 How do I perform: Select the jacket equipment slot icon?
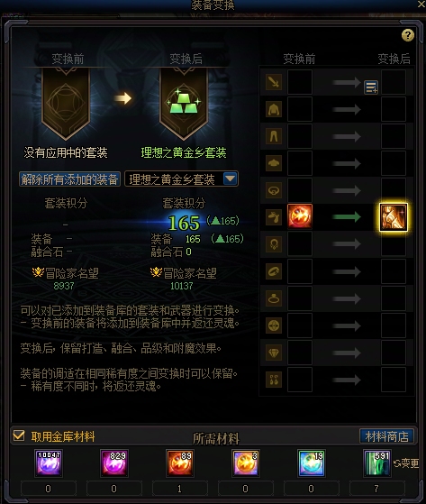click(274, 109)
